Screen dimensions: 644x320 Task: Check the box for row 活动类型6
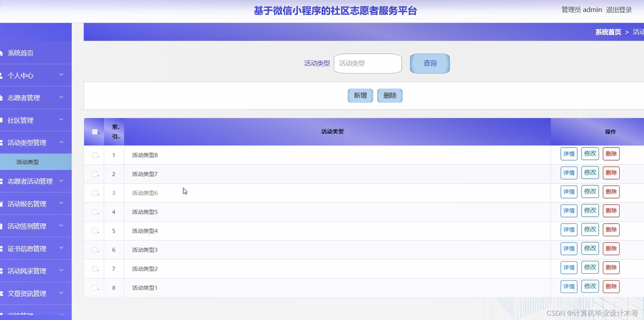[95, 193]
